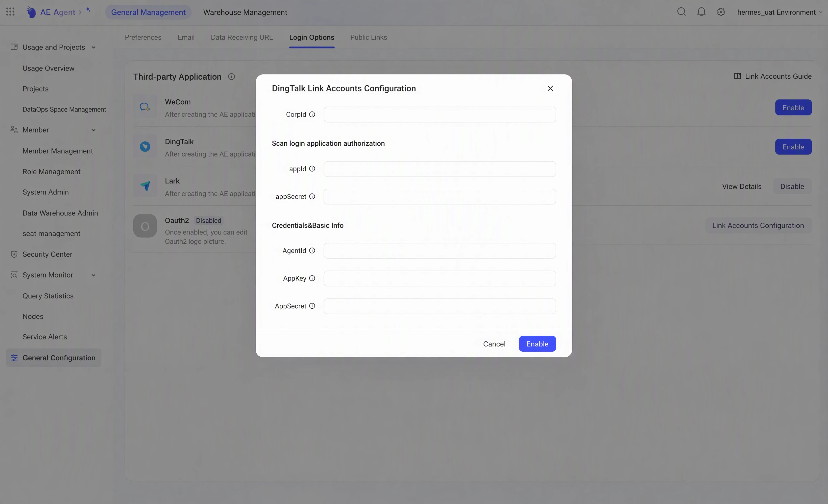Switch to the Email tab
Image resolution: width=828 pixels, height=504 pixels.
186,37
